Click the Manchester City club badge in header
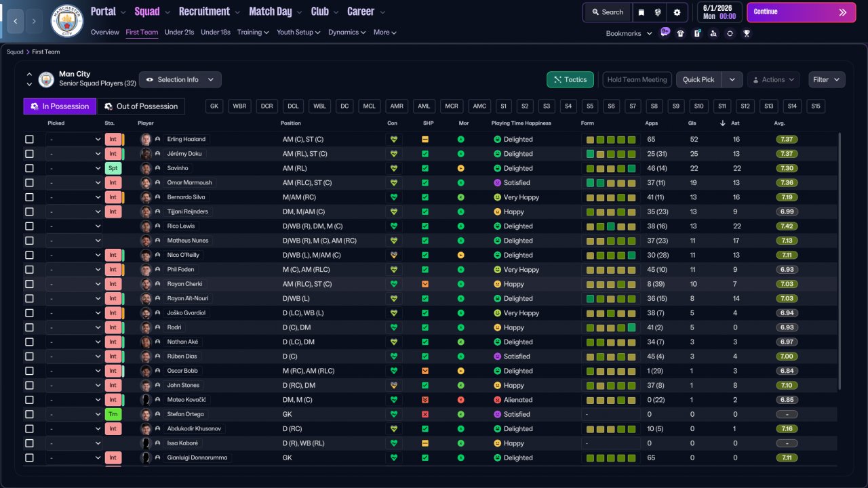The width and height of the screenshot is (868, 488). pyautogui.click(x=66, y=20)
